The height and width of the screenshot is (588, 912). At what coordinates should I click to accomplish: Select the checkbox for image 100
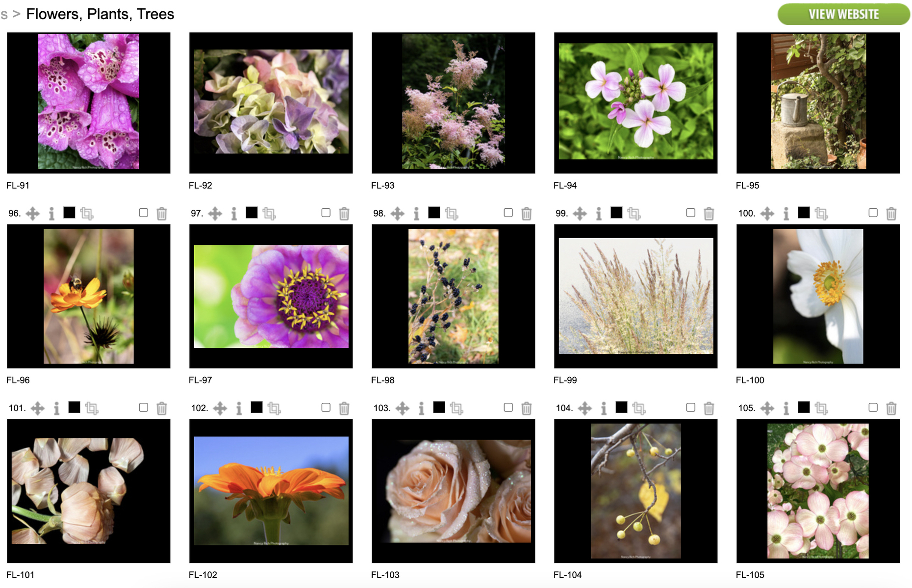(x=873, y=213)
